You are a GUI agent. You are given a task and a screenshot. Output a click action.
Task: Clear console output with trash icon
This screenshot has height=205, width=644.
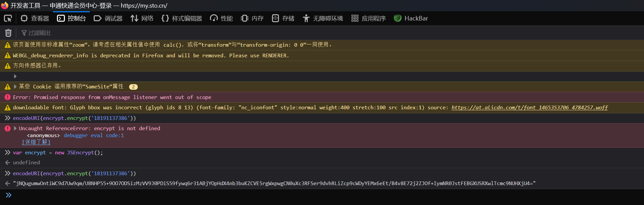pyautogui.click(x=8, y=33)
